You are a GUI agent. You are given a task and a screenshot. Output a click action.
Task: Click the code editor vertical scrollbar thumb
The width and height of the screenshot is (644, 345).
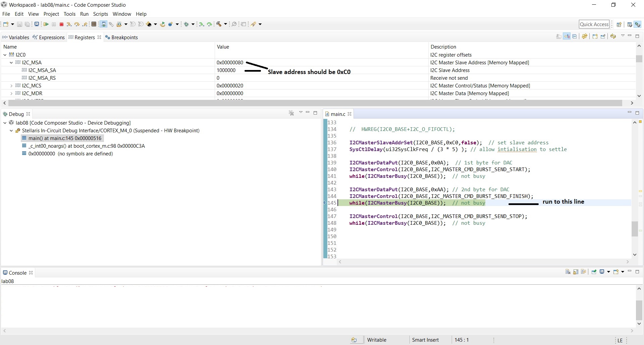point(635,229)
